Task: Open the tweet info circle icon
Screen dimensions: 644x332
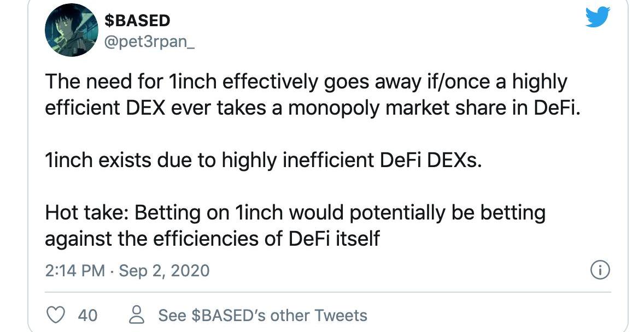Action: 601,270
